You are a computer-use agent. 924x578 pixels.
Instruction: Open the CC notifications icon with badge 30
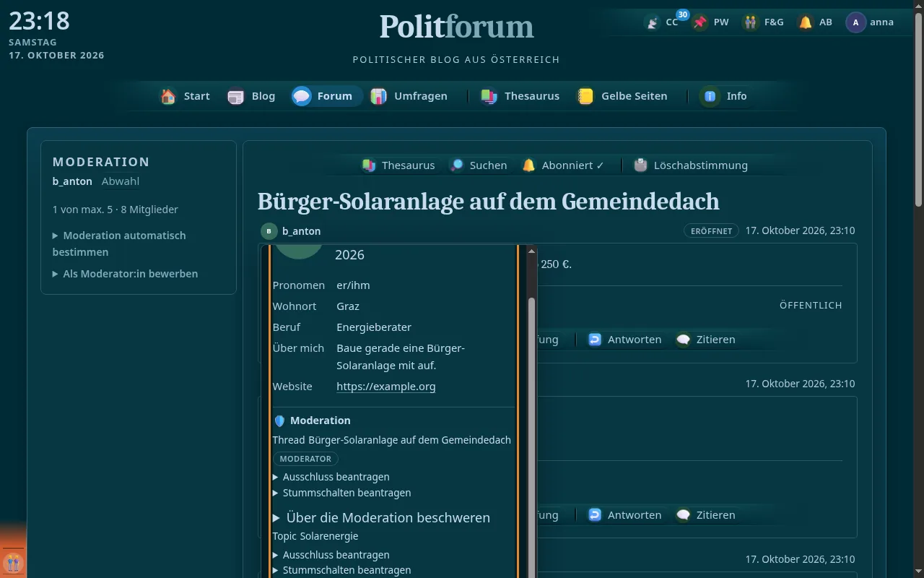click(x=653, y=22)
